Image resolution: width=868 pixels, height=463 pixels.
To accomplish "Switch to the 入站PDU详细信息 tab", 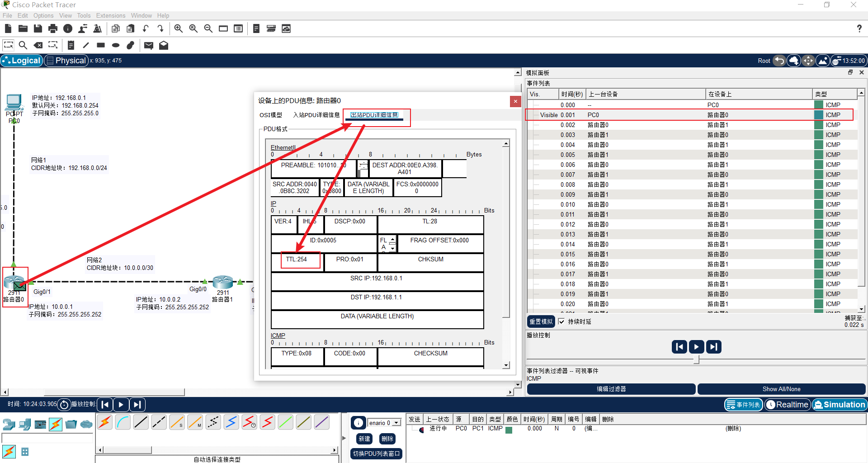I will coord(316,115).
